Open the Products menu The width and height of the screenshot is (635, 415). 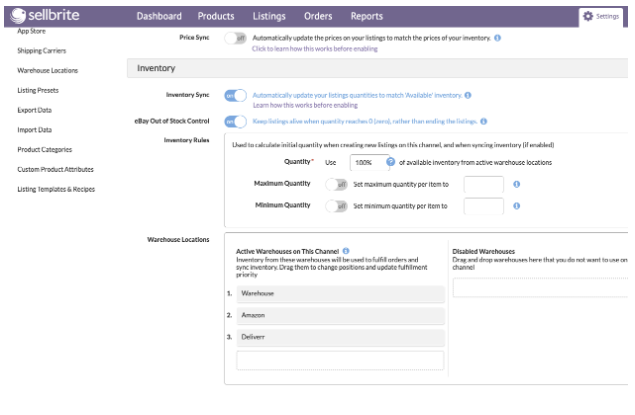(x=216, y=16)
